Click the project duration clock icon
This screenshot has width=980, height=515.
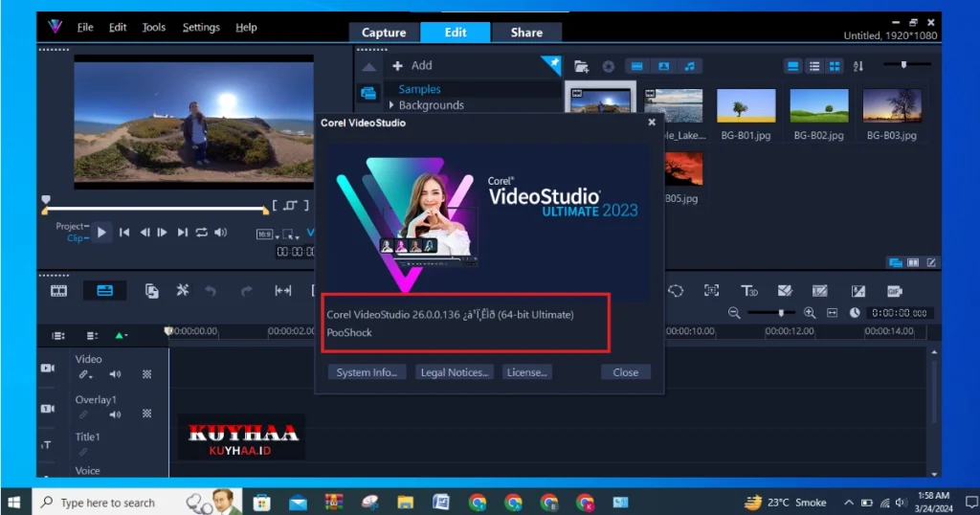[855, 312]
